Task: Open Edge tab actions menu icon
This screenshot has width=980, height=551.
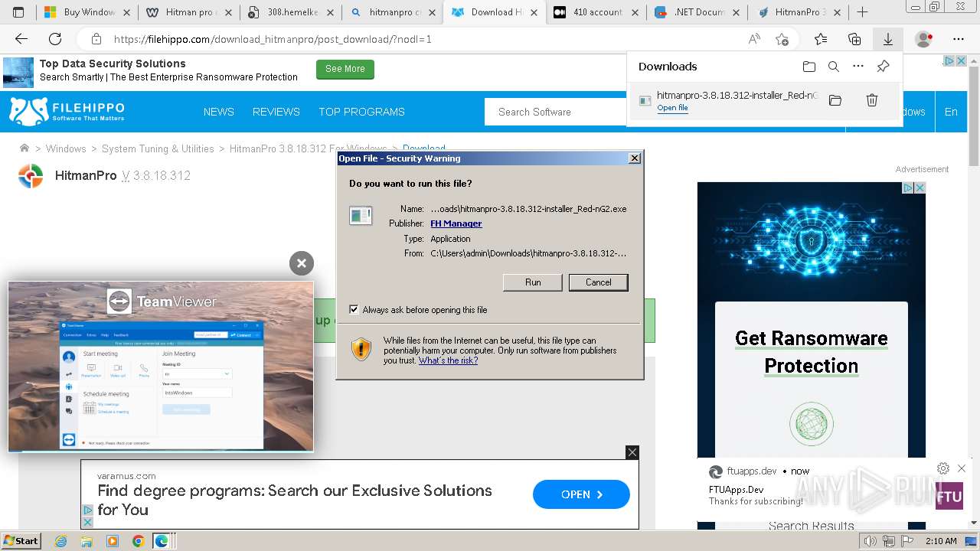Action: 18,12
